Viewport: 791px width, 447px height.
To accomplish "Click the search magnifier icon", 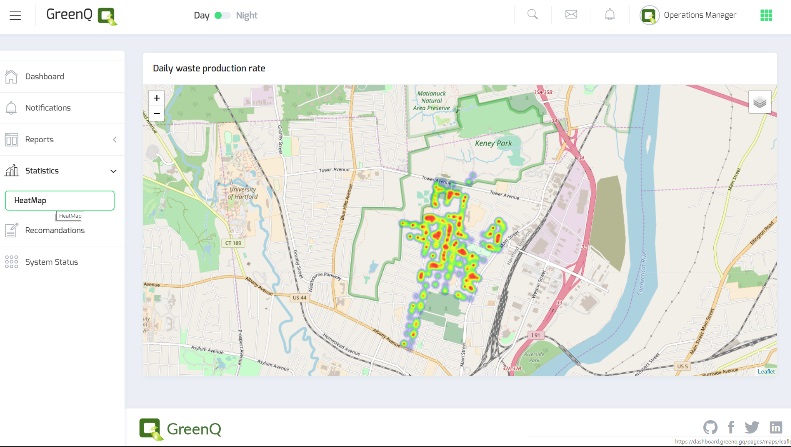I will pos(533,15).
